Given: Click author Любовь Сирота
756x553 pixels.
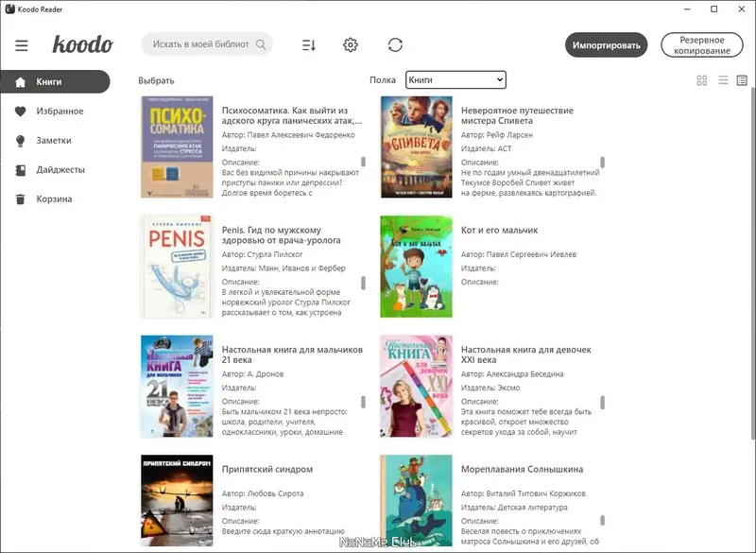Looking at the screenshot, I should point(275,493).
